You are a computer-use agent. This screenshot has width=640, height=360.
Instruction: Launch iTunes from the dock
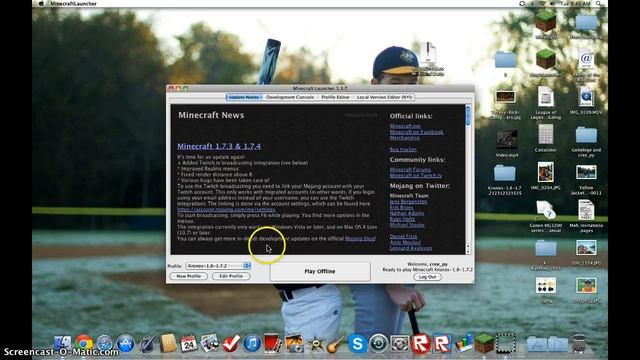click(252, 343)
